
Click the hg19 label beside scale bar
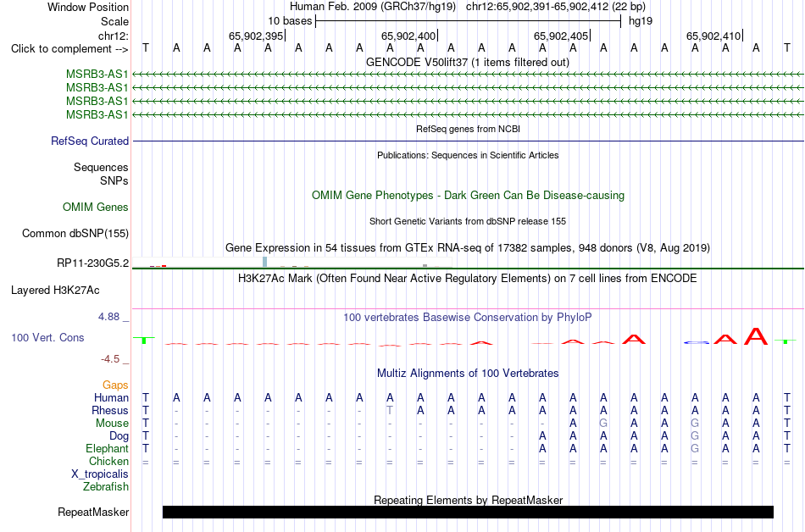tap(641, 21)
